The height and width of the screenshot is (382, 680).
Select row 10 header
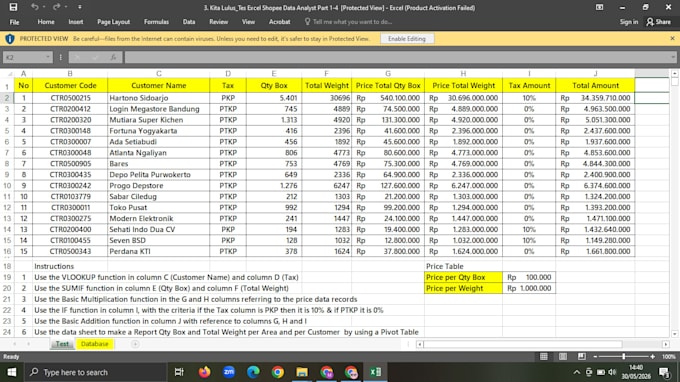click(x=7, y=186)
